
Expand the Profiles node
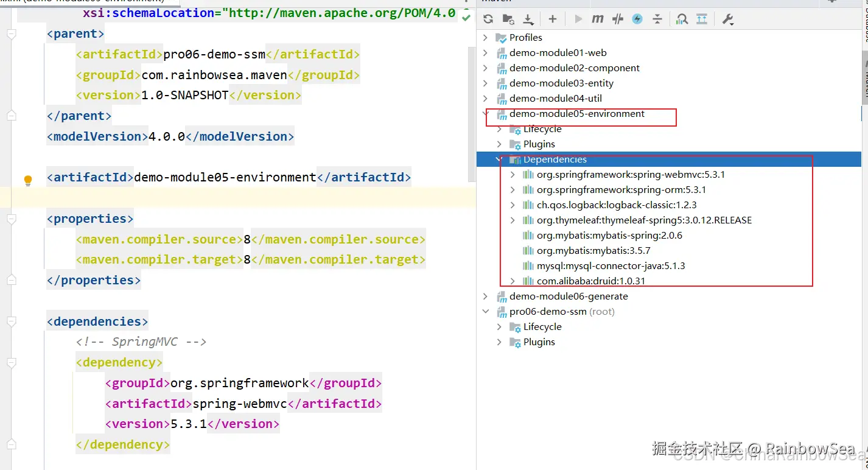click(x=485, y=38)
